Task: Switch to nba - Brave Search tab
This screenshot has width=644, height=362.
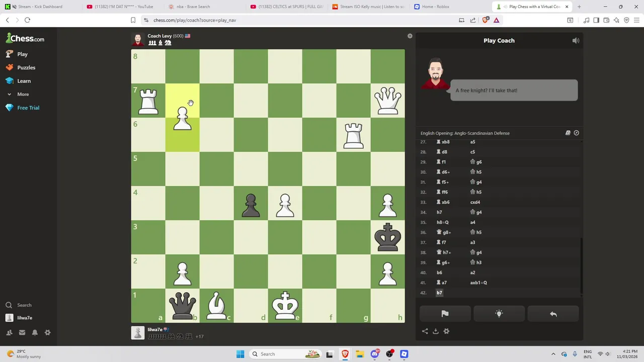Action: click(x=205, y=7)
